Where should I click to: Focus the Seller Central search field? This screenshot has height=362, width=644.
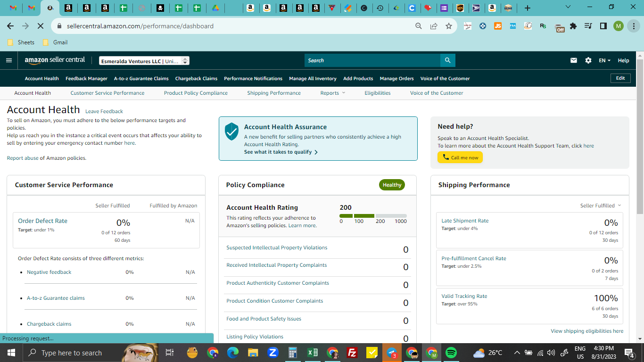[372, 60]
